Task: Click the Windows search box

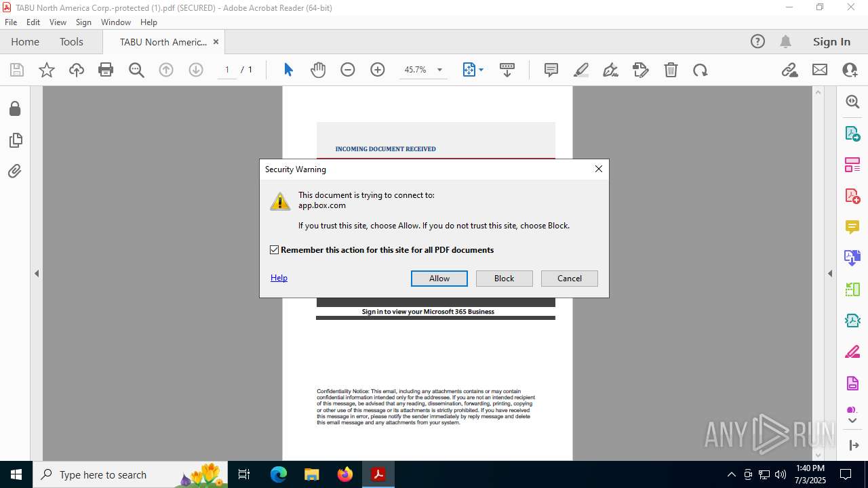Action: coord(130,474)
